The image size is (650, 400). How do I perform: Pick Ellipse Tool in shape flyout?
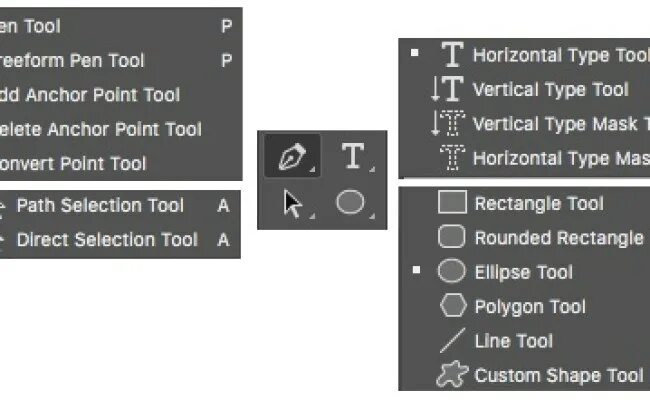pyautogui.click(x=523, y=272)
